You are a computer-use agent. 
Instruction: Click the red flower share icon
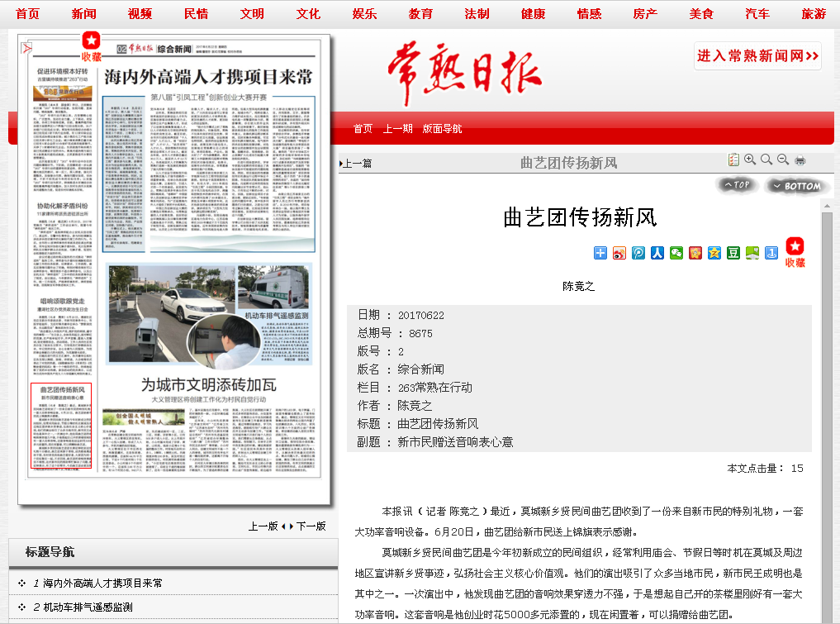coord(695,253)
